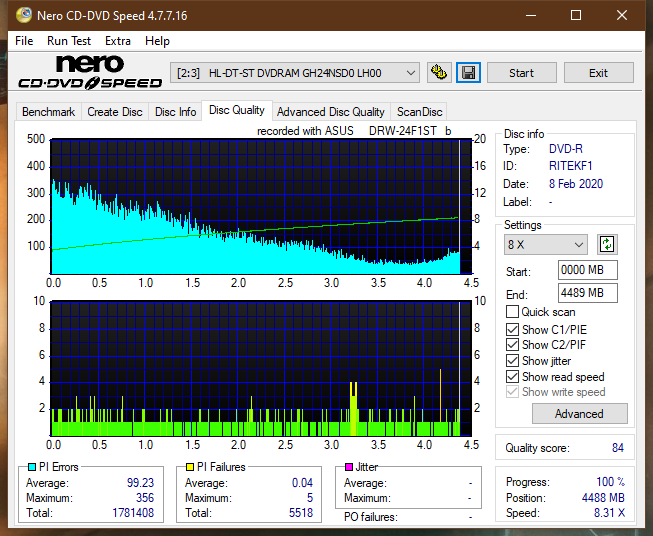The height and width of the screenshot is (536, 653).
Task: Click the Speed value 8.31 X
Action: 609,513
